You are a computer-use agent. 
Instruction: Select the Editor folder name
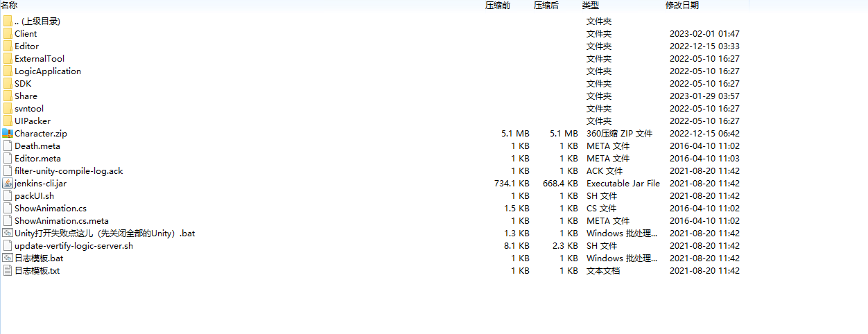[27, 46]
